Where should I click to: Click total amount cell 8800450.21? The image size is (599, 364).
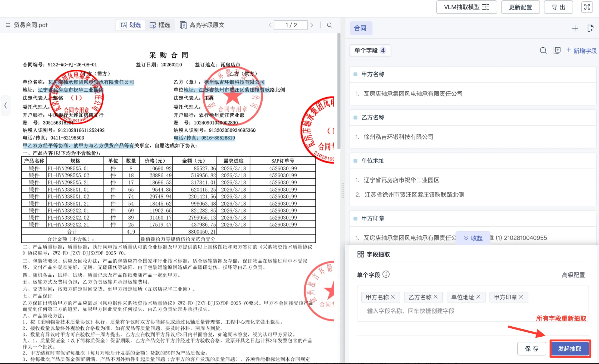point(194,232)
